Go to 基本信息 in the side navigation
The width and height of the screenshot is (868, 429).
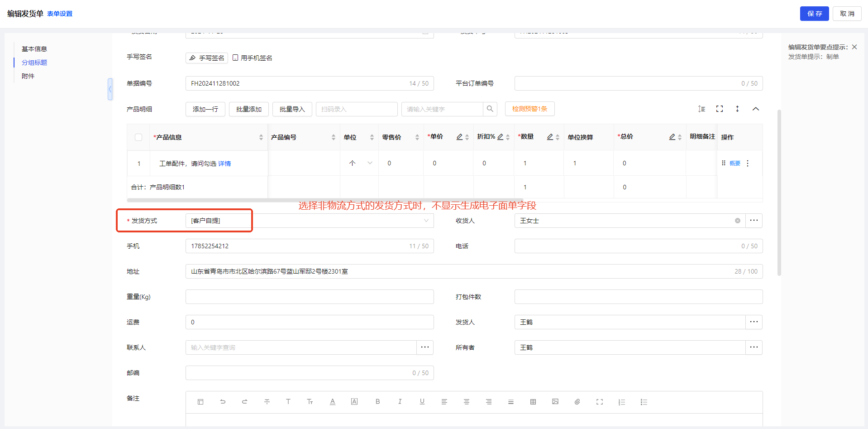34,49
